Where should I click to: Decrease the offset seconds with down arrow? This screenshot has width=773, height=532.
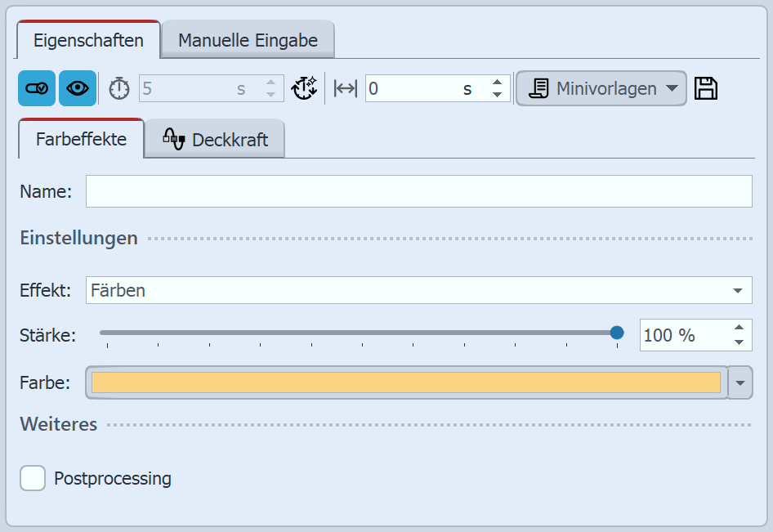point(497,95)
